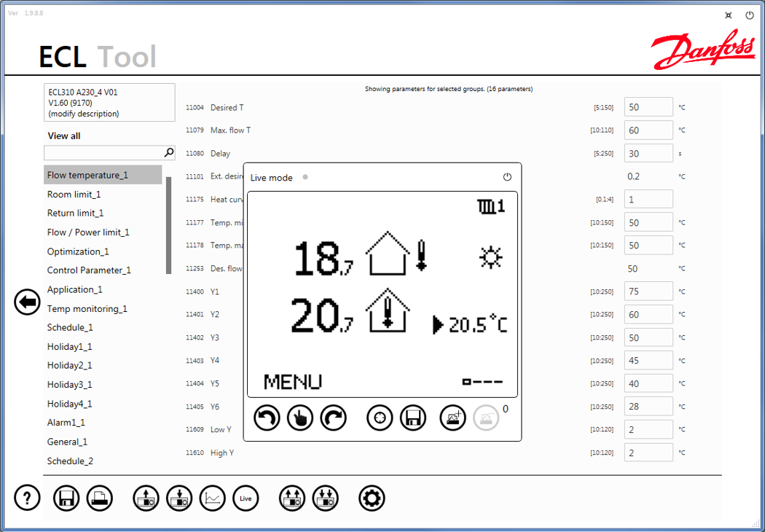Screen dimensions: 765x532
Task: Toggle power in the Live mode window header
Action: click(507, 176)
